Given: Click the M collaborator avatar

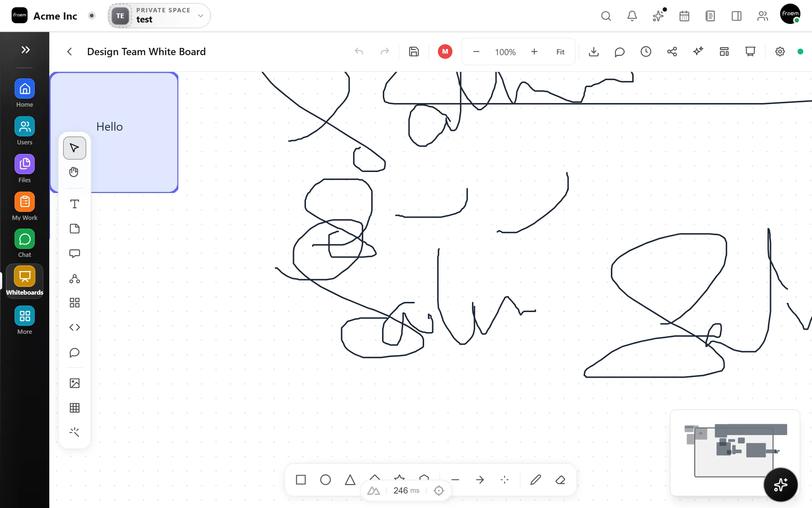Looking at the screenshot, I should [x=445, y=52].
